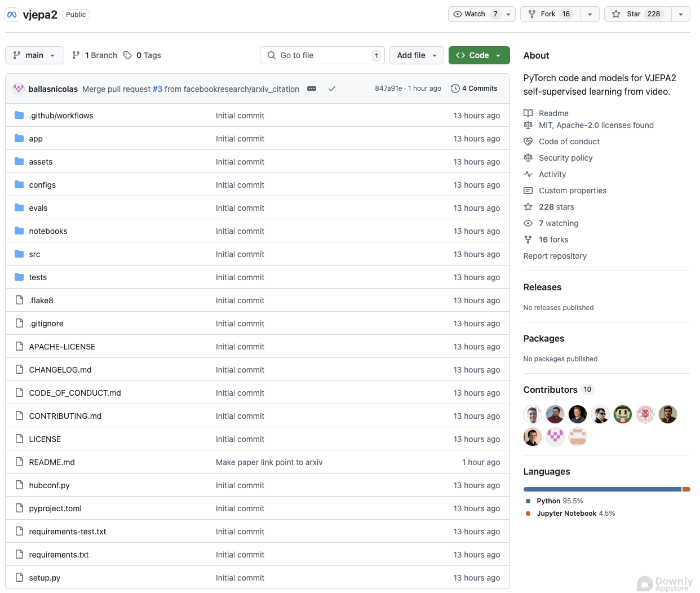Viewport: 700px width, 593px height.
Task: Click the file icon next to setup.py
Action: coord(19,577)
